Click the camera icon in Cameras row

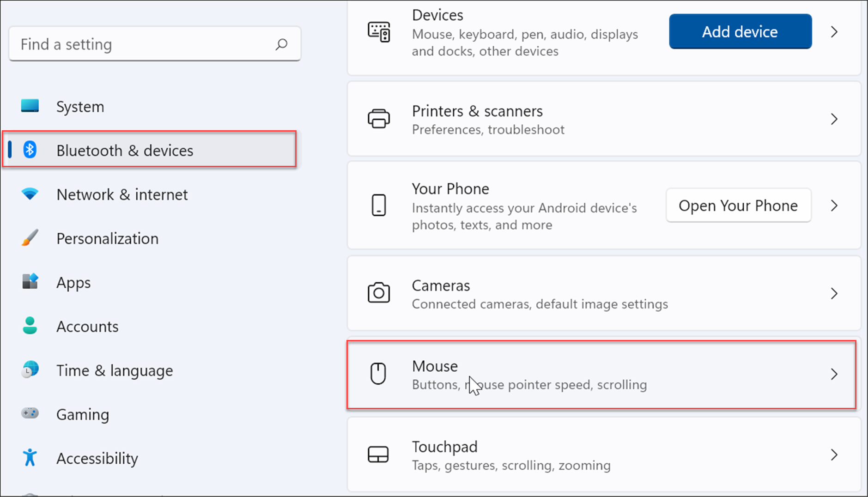379,293
